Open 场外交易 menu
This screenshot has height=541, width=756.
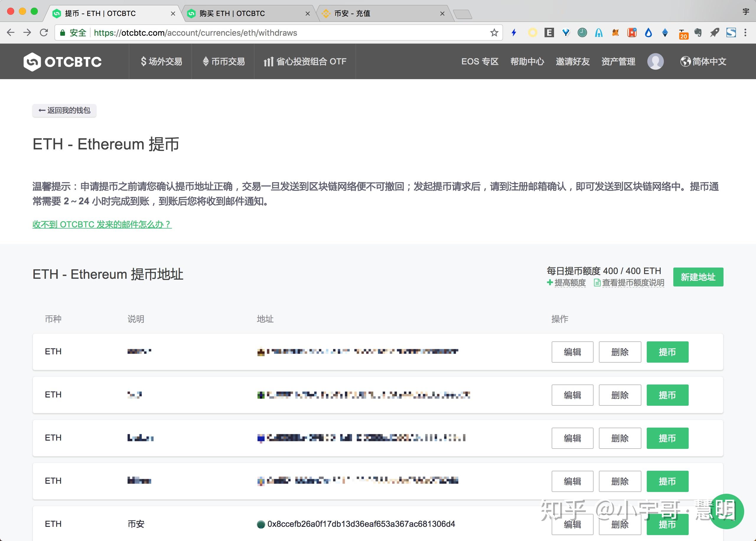coord(161,62)
